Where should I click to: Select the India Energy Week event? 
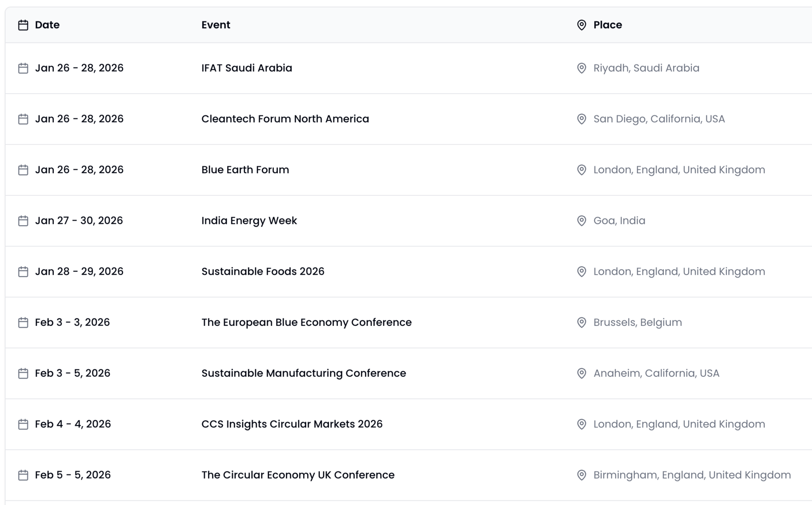pyautogui.click(x=249, y=221)
